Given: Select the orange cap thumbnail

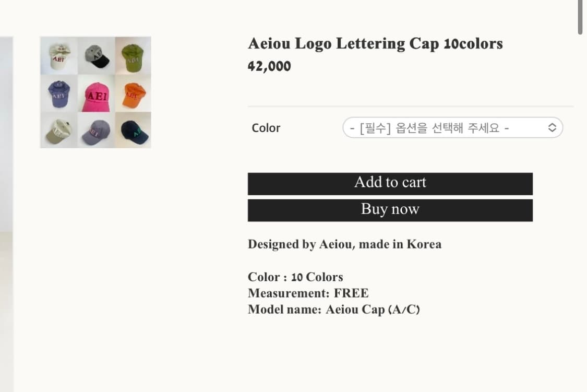Looking at the screenshot, I should (133, 92).
